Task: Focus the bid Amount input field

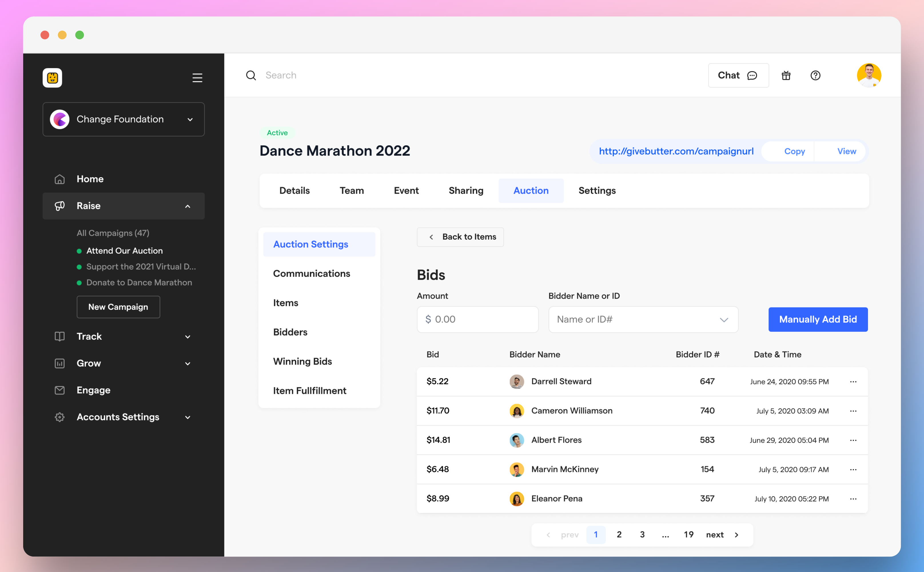Action: click(x=477, y=319)
